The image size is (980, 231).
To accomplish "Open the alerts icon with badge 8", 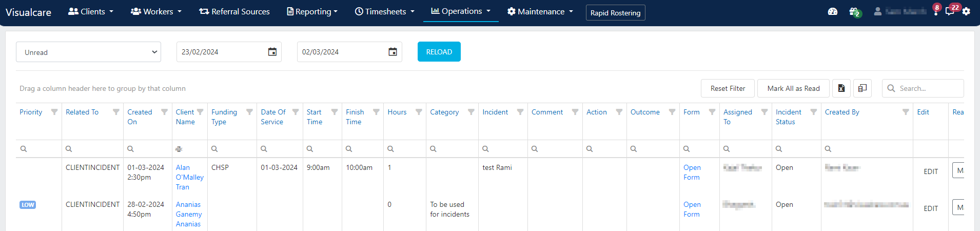I will pos(936,10).
